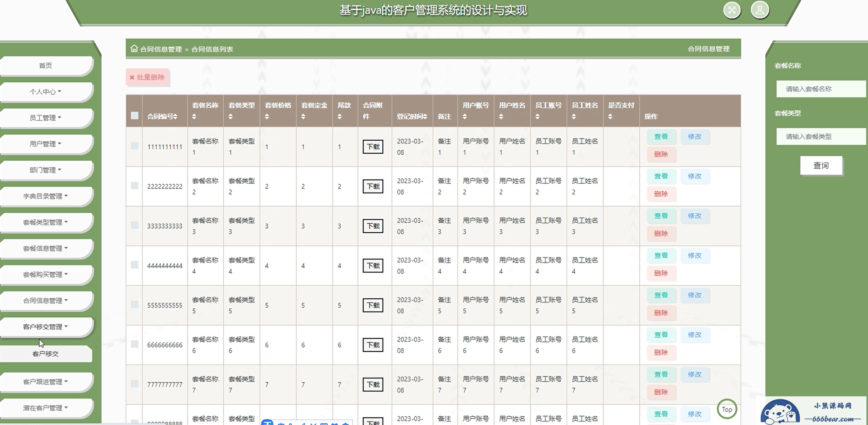Open the 客户跟进管理 sidebar menu

coord(46,382)
